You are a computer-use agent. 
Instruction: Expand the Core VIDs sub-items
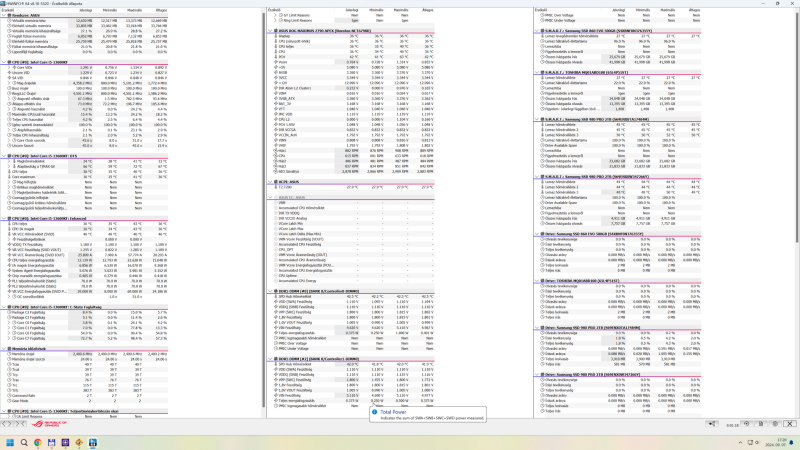[9, 67]
